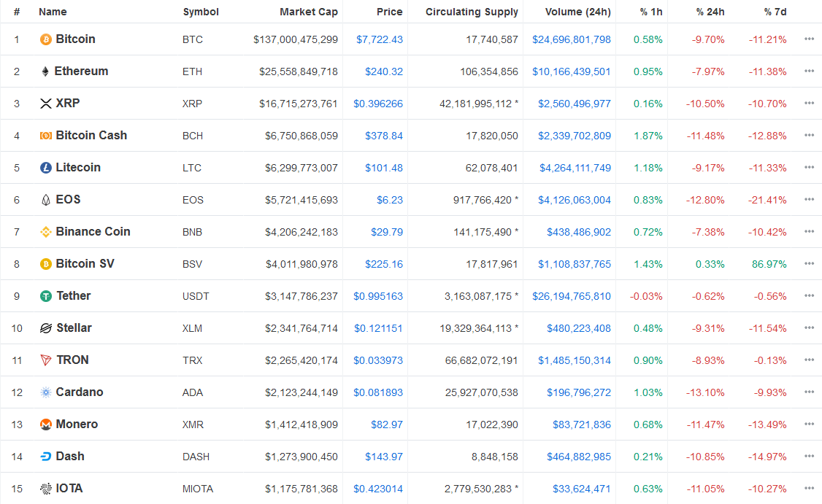822x504 pixels.
Task: Click Dash market cap $1,273,900,450
Action: (301, 457)
